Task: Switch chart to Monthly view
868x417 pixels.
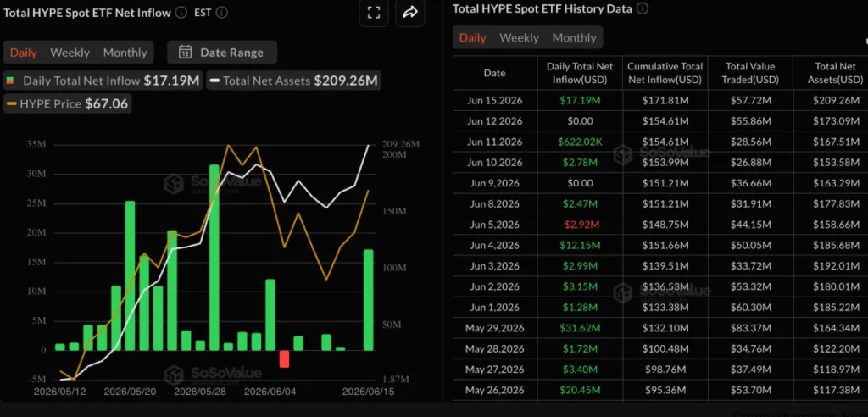Action: click(x=125, y=53)
